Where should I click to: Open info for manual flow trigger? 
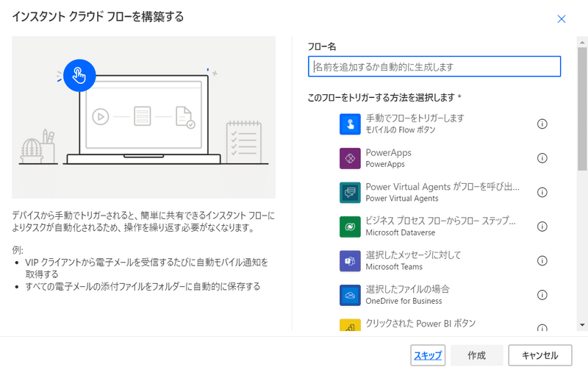point(542,124)
